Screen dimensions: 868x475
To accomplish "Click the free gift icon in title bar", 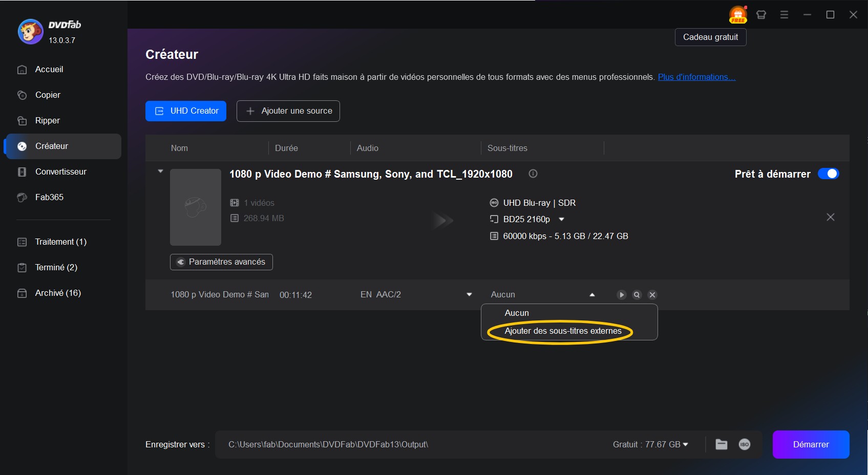I will 738,15.
